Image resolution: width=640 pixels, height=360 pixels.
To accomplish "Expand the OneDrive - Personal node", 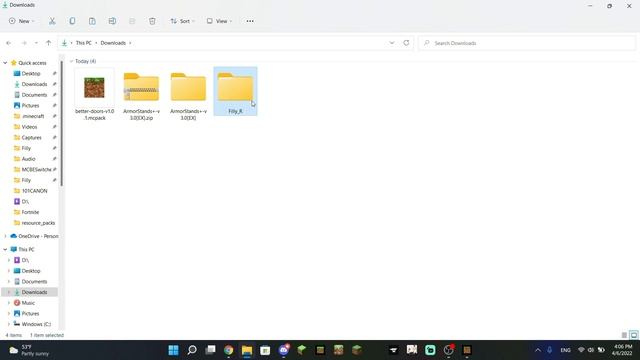I will click(5, 236).
